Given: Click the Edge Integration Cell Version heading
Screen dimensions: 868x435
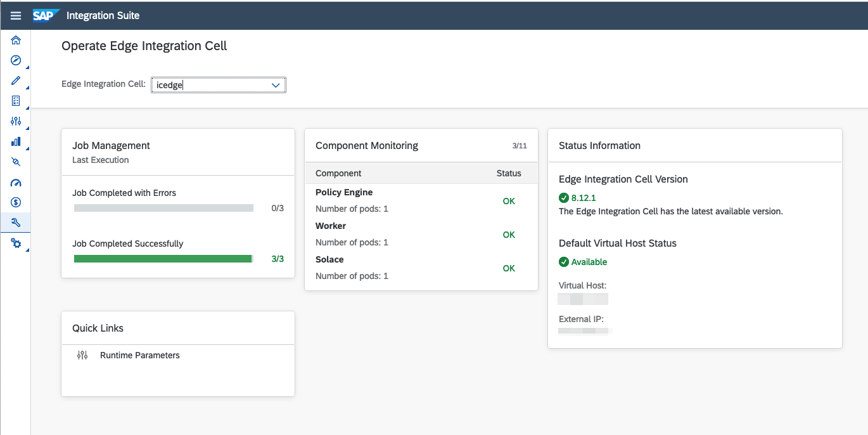Looking at the screenshot, I should point(623,179).
